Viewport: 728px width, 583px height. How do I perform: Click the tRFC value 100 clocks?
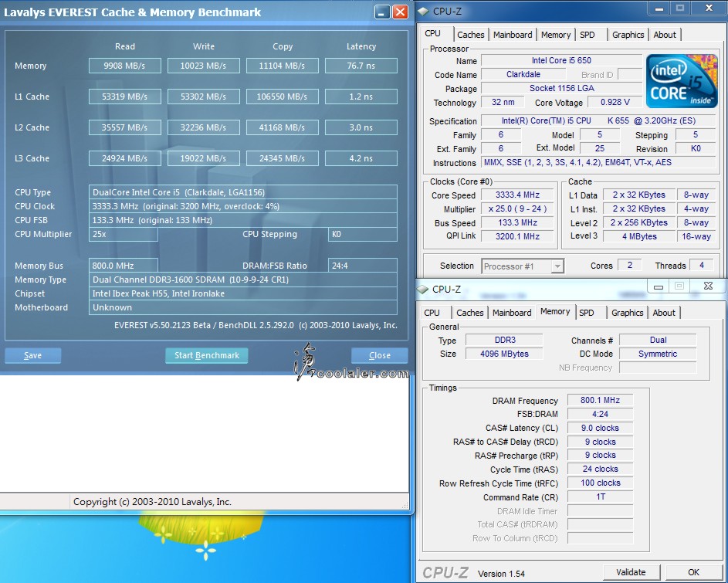tap(600, 483)
